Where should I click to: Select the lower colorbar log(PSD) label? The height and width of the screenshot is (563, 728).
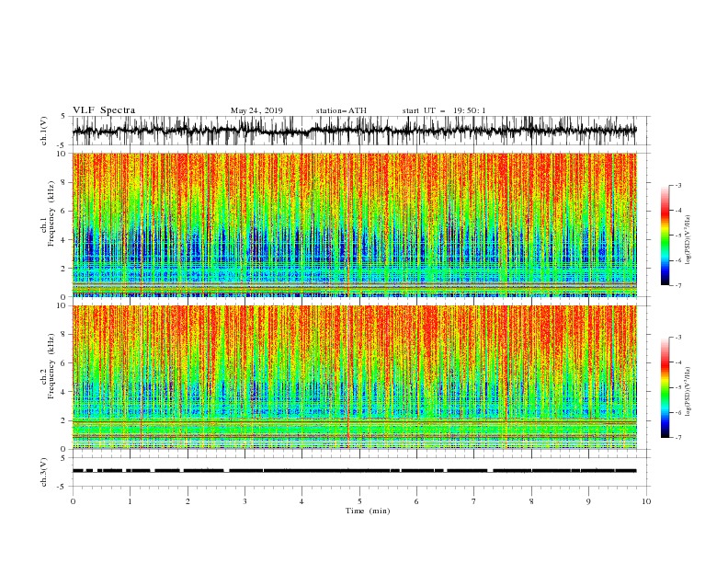(x=688, y=392)
